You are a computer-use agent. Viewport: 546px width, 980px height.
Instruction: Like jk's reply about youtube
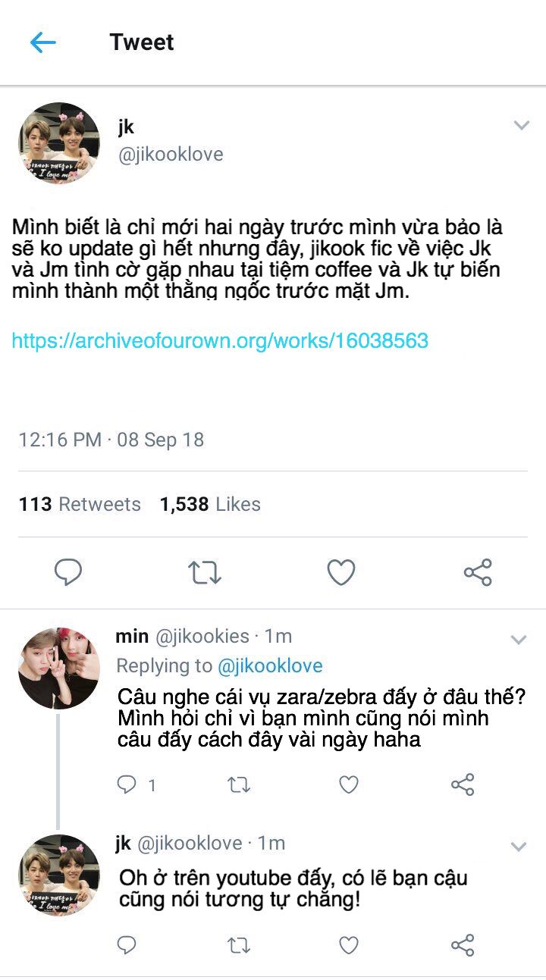348,944
